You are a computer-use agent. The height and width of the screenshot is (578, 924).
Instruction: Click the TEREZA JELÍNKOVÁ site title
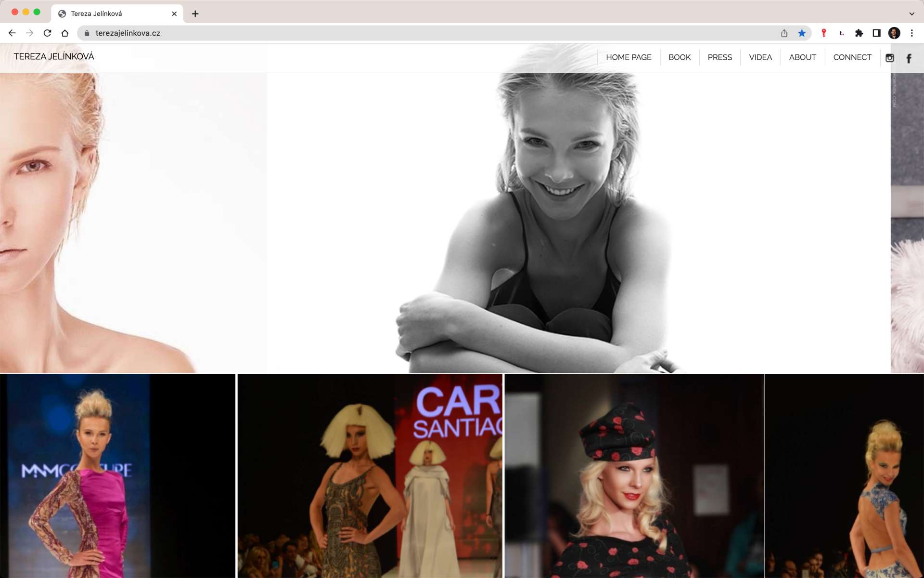pyautogui.click(x=54, y=56)
